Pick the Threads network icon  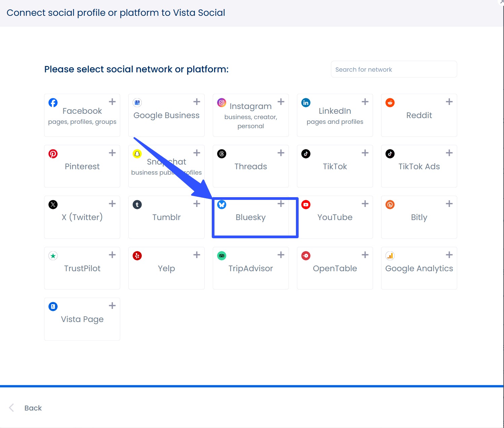(x=222, y=154)
